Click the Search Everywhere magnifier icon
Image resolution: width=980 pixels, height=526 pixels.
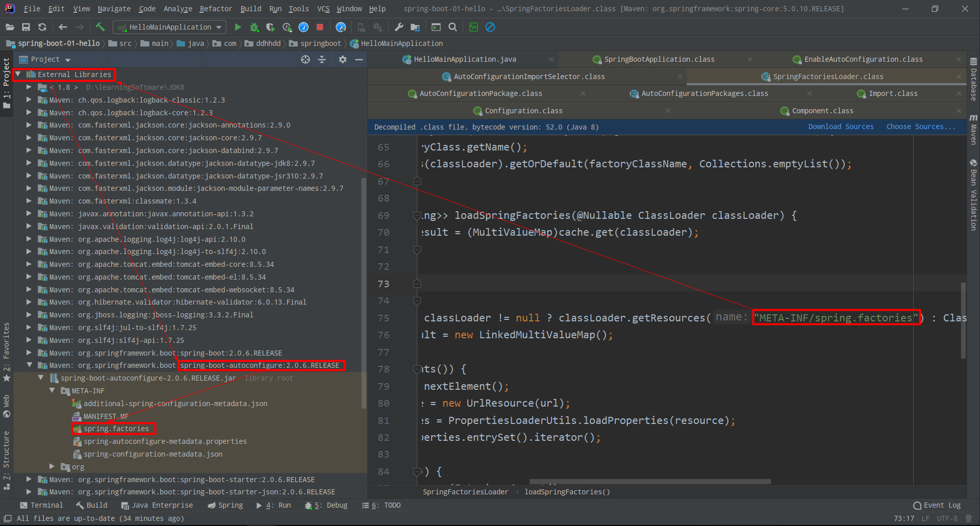(x=453, y=27)
